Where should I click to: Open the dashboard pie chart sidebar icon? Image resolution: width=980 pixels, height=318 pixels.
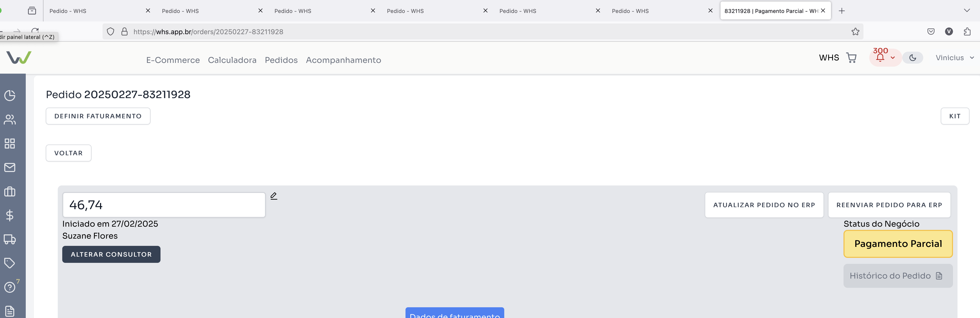(10, 95)
